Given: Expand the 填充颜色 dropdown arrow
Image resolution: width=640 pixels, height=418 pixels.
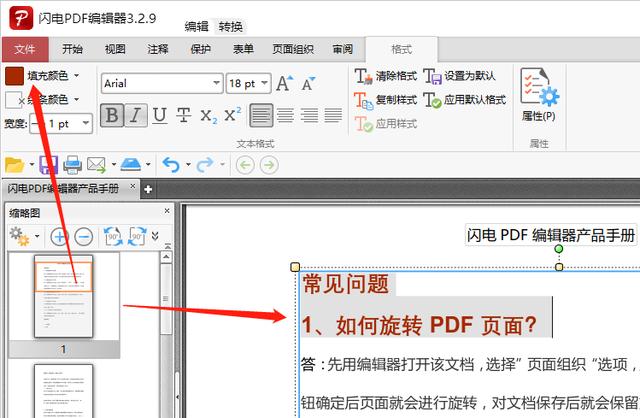Looking at the screenshot, I should click(77, 76).
